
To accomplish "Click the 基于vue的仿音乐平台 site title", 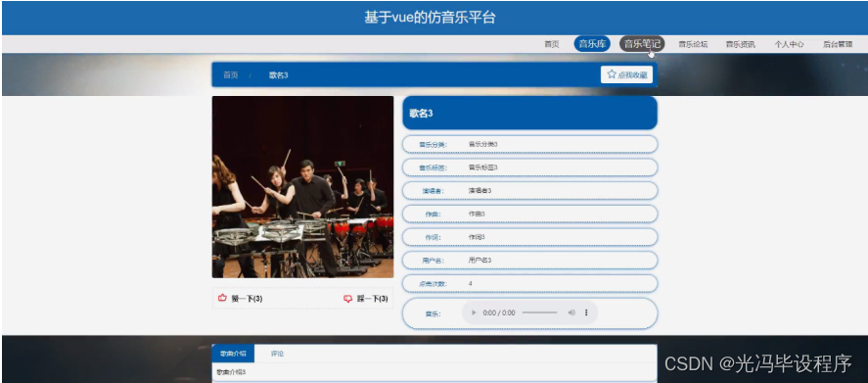I will 430,18.
